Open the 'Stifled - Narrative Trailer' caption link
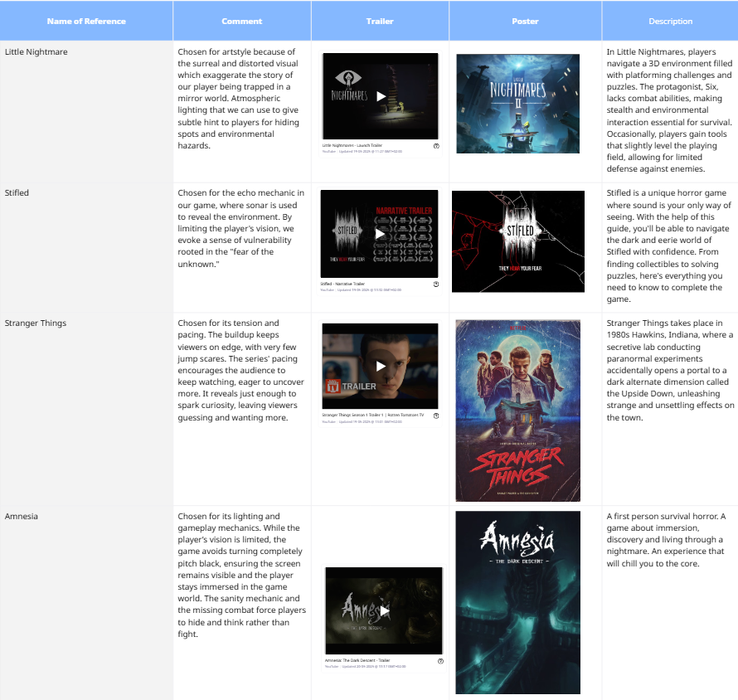 click(x=342, y=284)
